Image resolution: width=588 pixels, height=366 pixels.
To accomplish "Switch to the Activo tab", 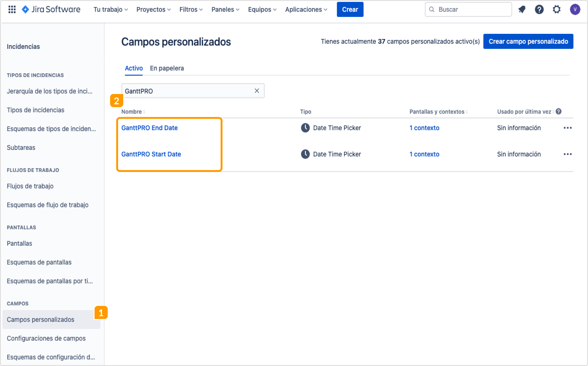I will click(x=134, y=68).
